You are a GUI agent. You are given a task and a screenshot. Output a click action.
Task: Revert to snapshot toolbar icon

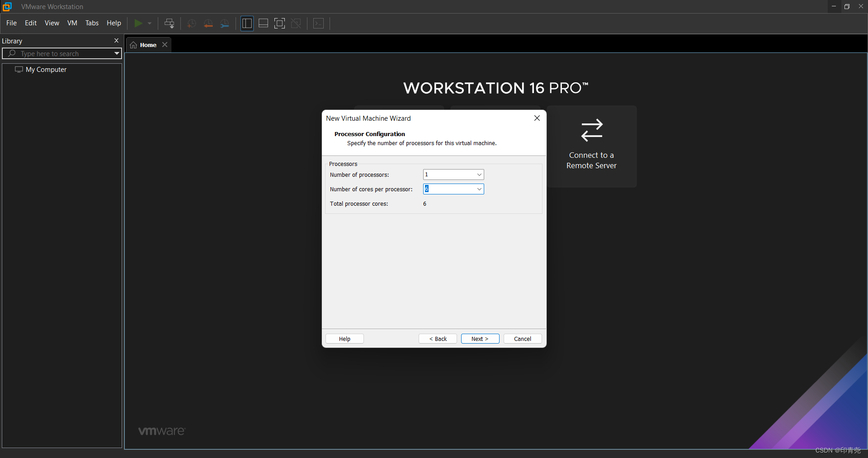click(208, 24)
